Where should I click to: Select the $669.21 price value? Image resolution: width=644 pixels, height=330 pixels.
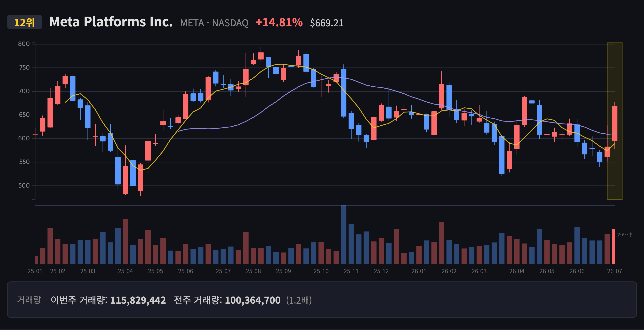coord(326,23)
